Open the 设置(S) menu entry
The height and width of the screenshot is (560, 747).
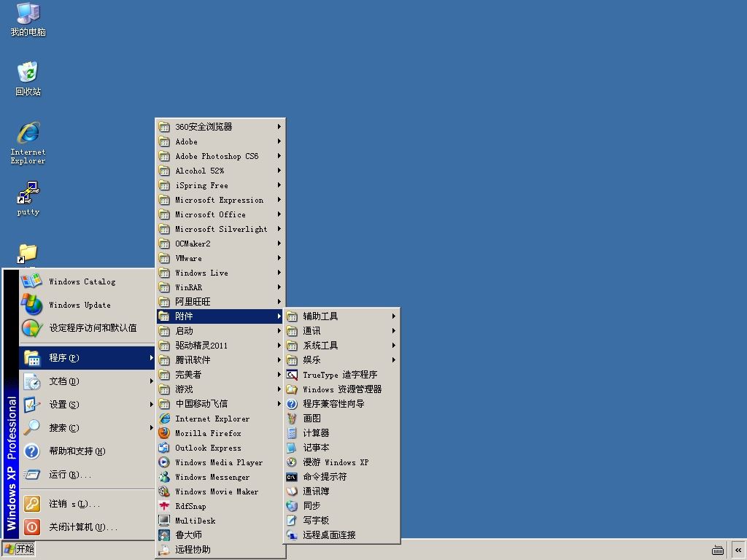point(88,404)
